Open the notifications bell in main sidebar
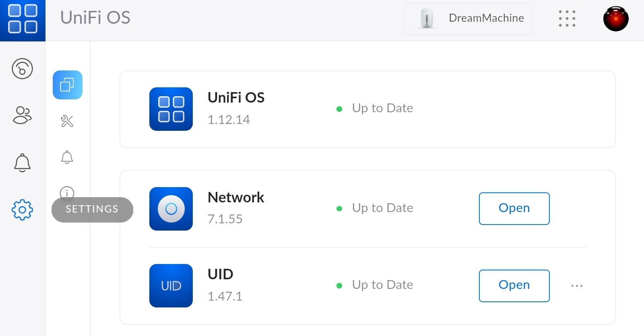 (22, 163)
